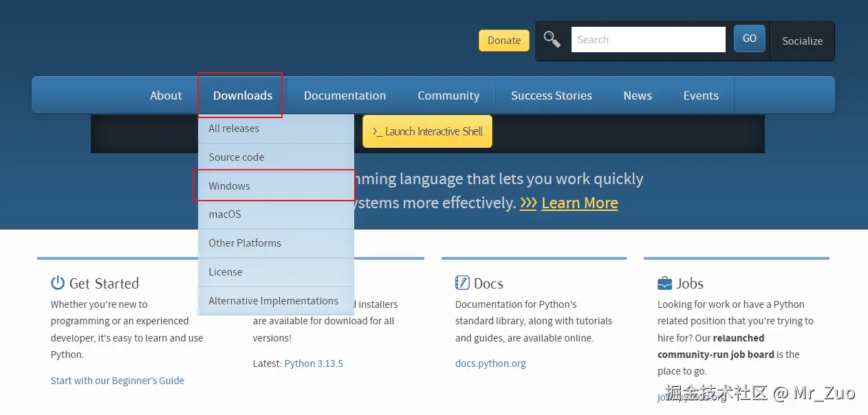868x415 pixels.
Task: Choose macOS from the dropdown
Action: (276, 214)
